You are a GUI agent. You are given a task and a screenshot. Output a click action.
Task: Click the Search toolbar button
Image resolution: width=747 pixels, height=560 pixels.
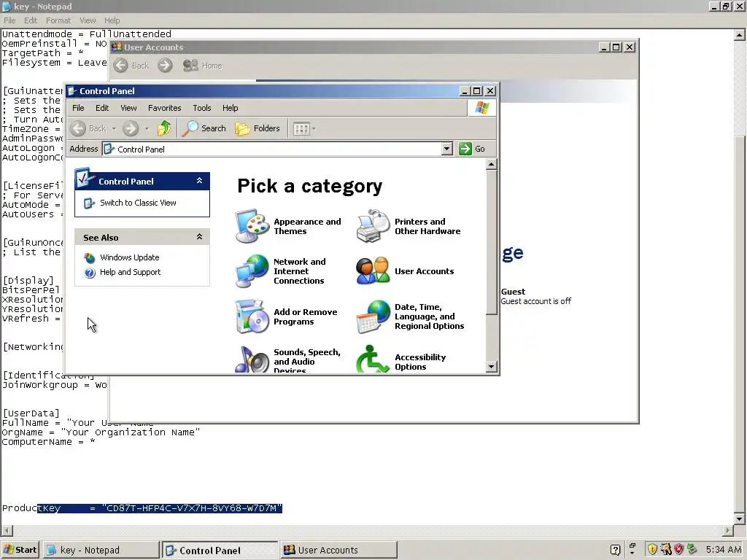coord(204,128)
